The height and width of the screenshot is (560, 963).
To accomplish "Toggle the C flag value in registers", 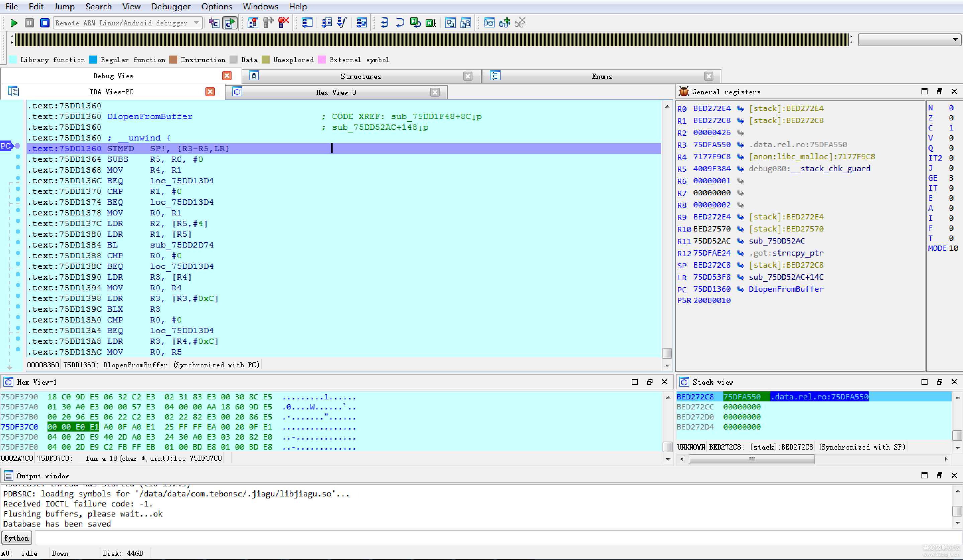I will (951, 128).
